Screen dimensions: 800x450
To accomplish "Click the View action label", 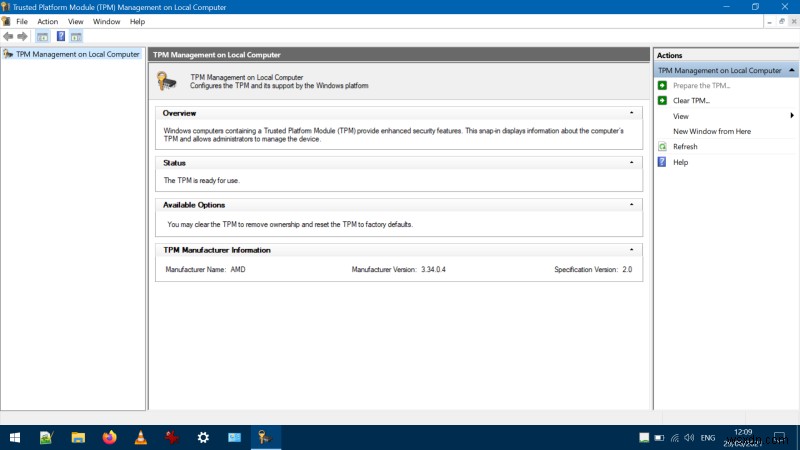I will (681, 116).
